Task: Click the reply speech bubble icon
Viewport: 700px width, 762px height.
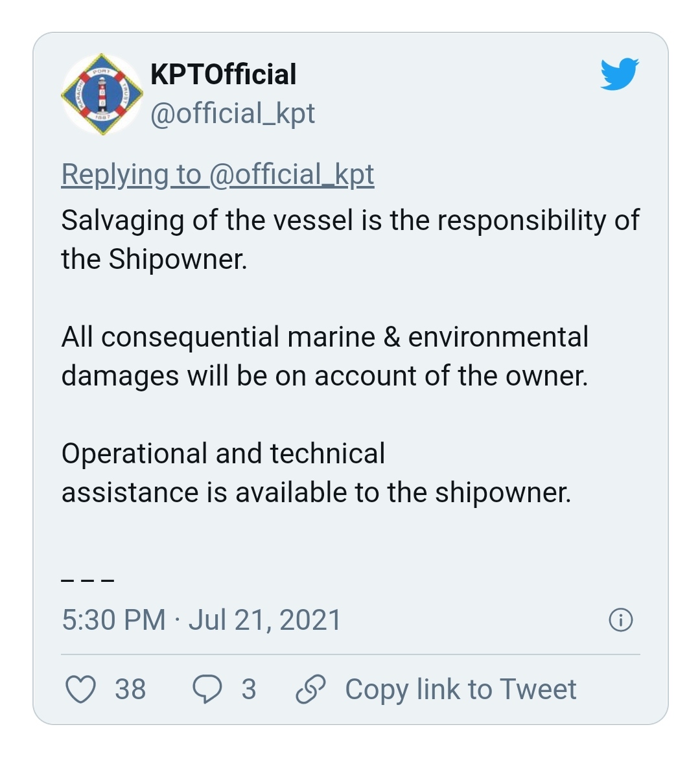Action: tap(207, 689)
